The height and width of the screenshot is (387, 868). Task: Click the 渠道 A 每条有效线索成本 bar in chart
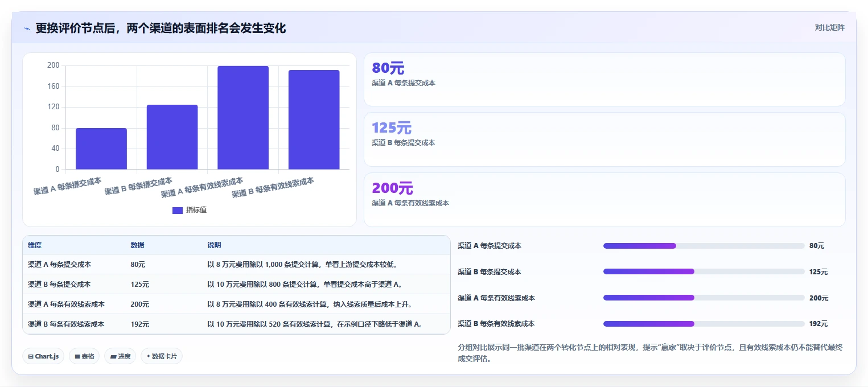[x=243, y=117]
